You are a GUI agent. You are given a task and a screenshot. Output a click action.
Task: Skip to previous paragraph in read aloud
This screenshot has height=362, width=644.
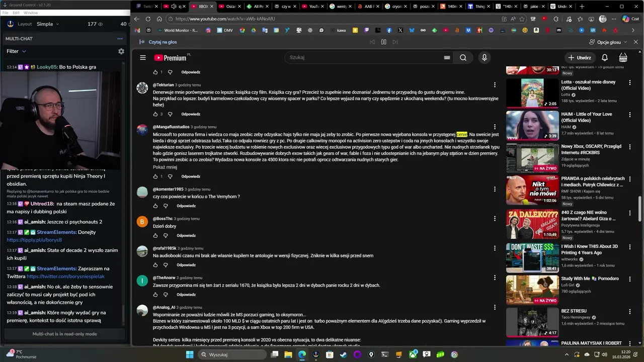tap(372, 42)
